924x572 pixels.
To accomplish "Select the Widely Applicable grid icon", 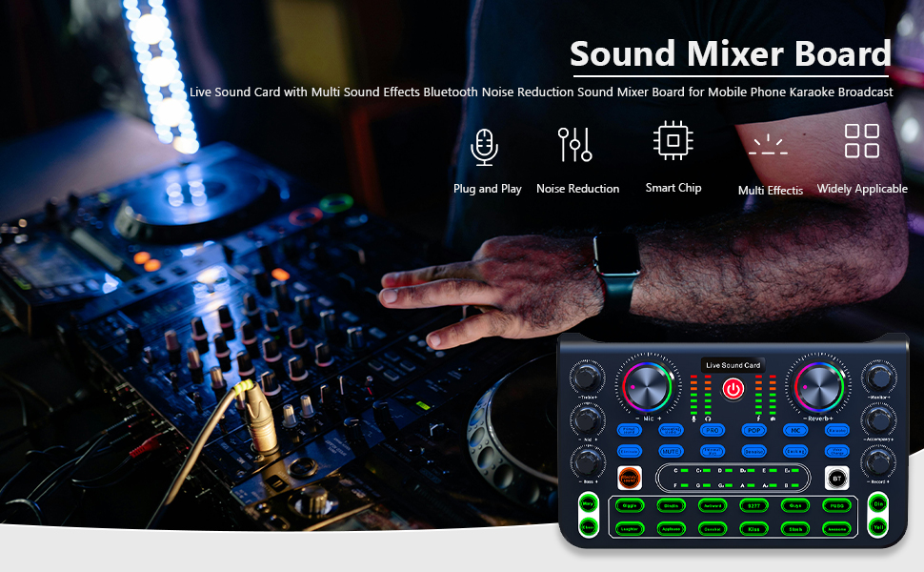I will click(861, 140).
